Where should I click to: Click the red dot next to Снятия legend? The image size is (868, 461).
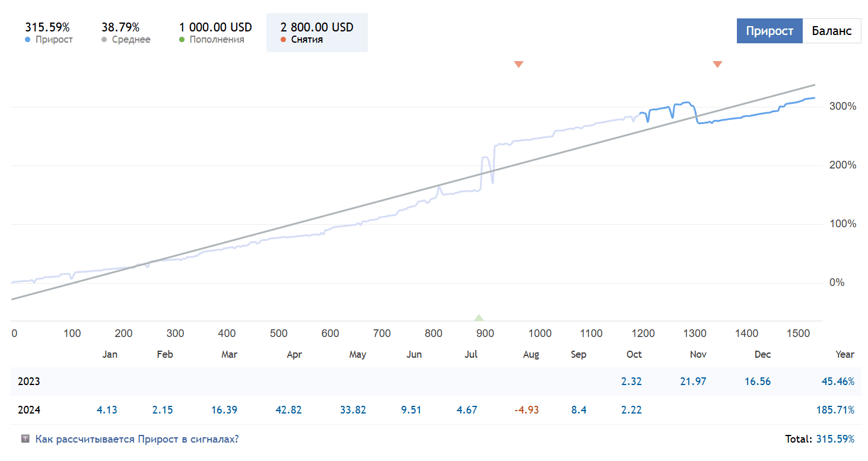284,40
